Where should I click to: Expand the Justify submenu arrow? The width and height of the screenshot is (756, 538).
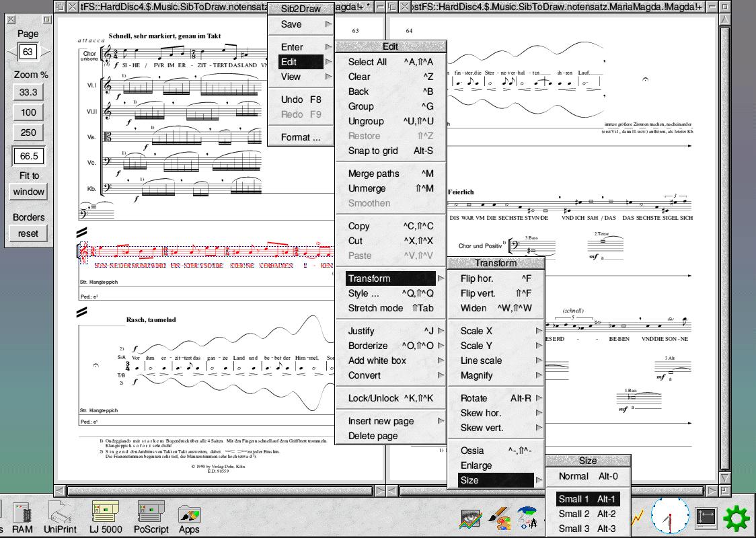pos(440,331)
